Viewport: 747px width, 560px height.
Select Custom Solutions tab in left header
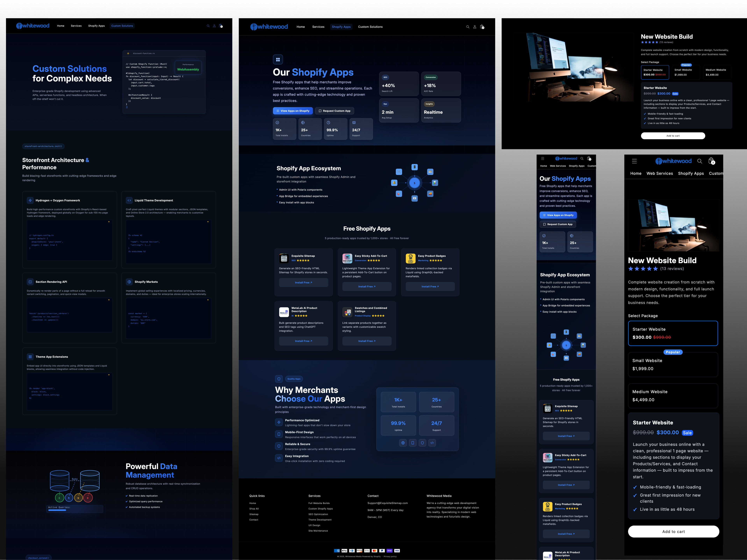(x=122, y=26)
